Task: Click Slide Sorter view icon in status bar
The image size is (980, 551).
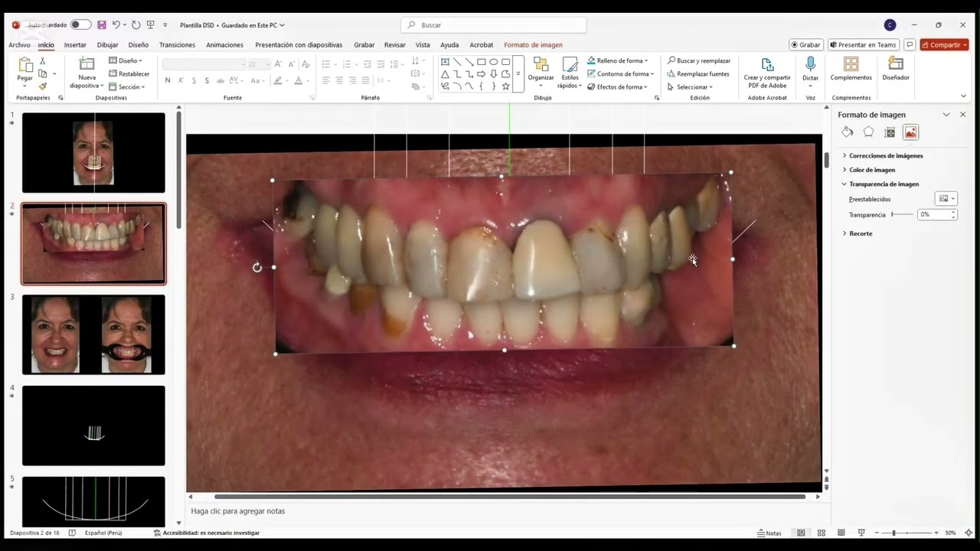Action: pyautogui.click(x=821, y=533)
